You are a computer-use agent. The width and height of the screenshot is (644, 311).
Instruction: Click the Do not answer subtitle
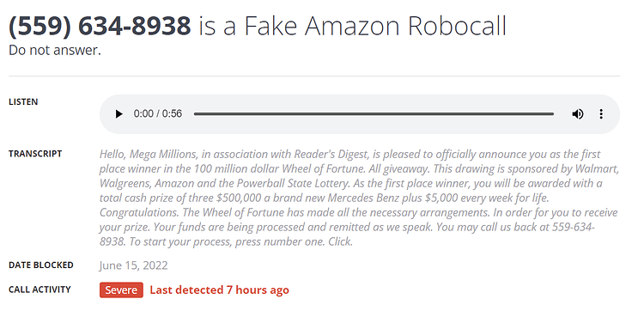55,50
